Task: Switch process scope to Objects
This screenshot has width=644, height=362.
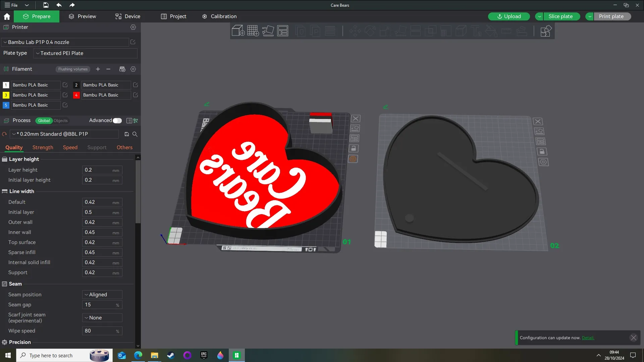Action: coord(61,121)
